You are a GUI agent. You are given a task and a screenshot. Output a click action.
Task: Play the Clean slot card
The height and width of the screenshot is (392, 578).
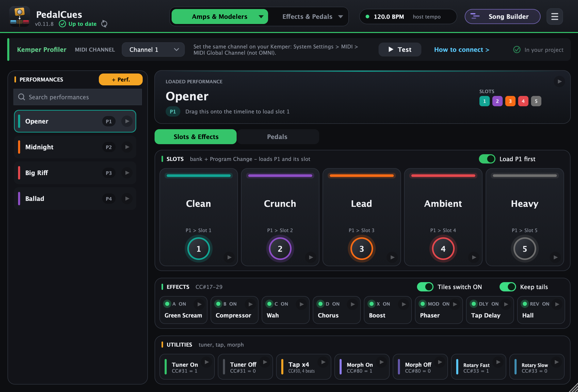[x=229, y=257]
